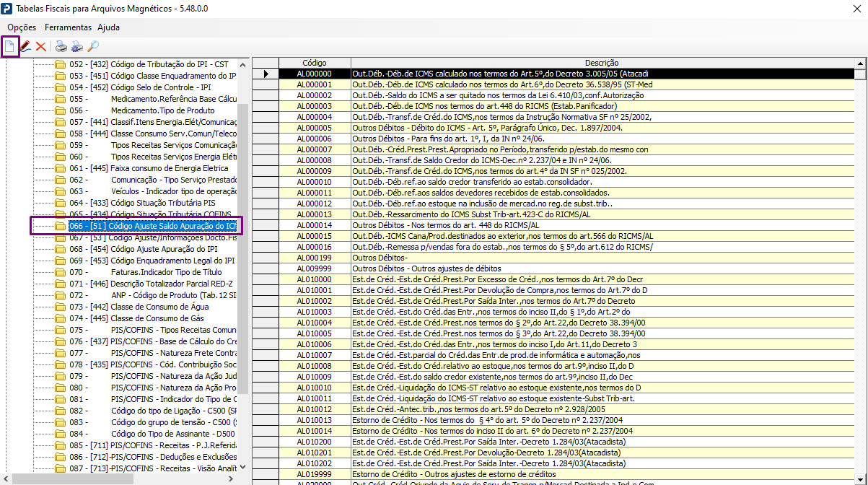Click folder icon of item 059 Tipos Receitas Comunicação
Viewport: 868px width, 485px height.
tap(60, 145)
